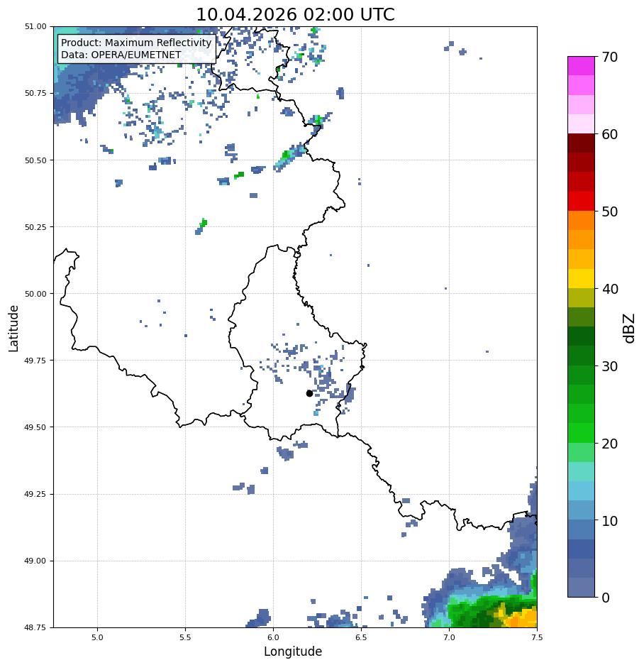The width and height of the screenshot is (644, 665).
Task: Pick the bright yellow colorbar segment above 40
Action: (582, 279)
